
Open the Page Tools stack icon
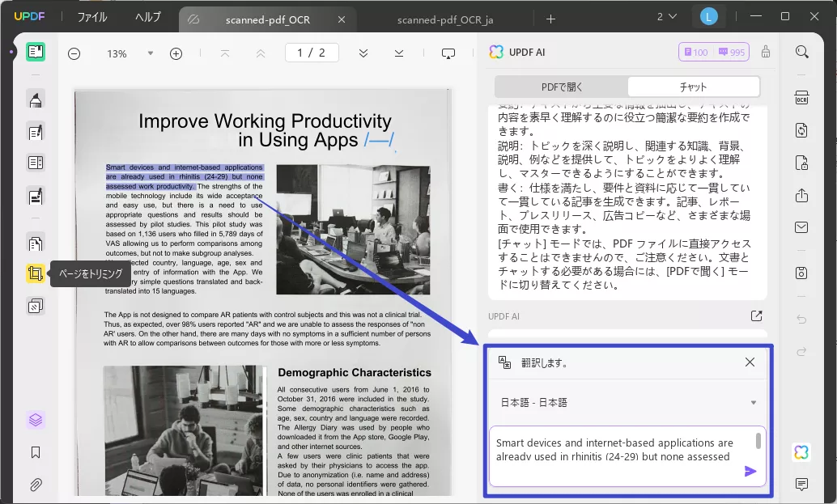[36, 306]
